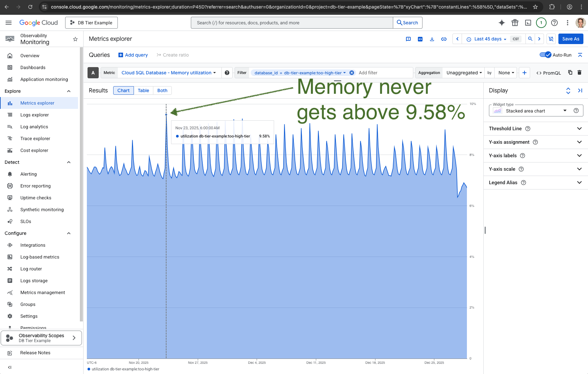Image resolution: width=588 pixels, height=374 pixels.
Task: Click Add query button
Action: coord(133,55)
